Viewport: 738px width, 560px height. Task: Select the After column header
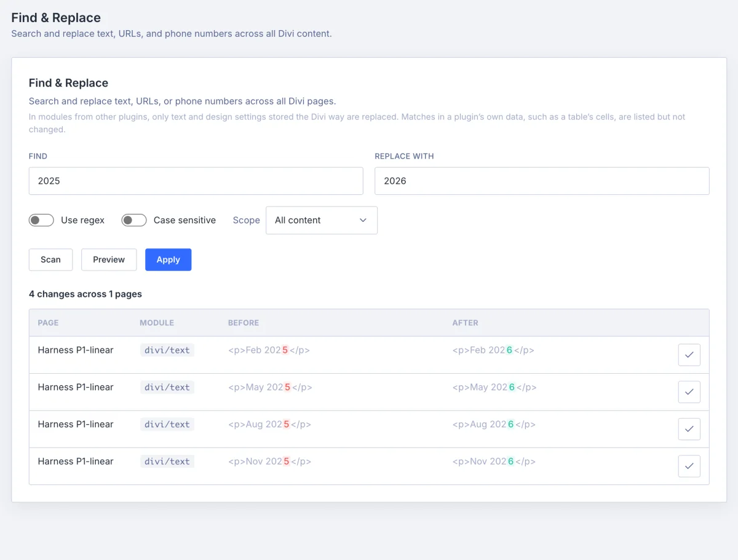pos(466,323)
